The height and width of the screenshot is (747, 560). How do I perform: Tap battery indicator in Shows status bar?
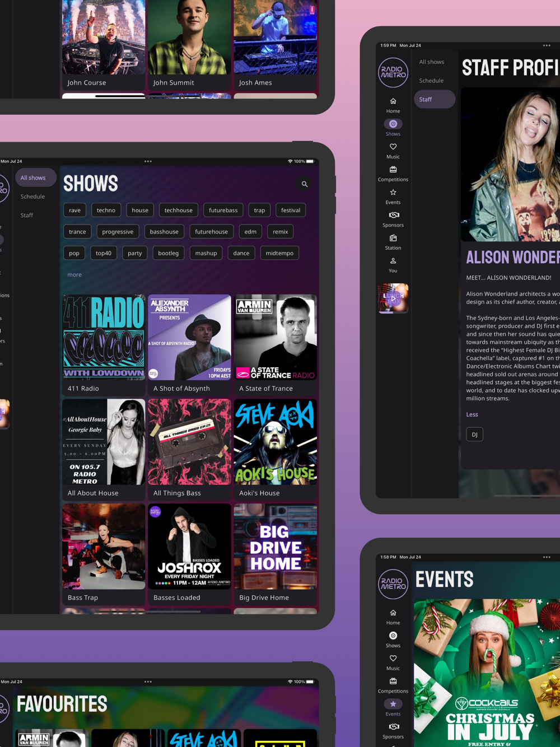pyautogui.click(x=310, y=161)
